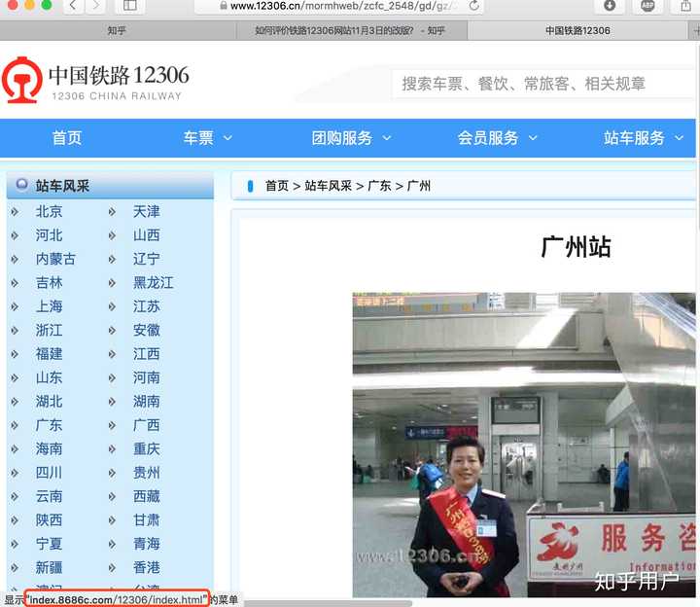Click the Safari forward navigation arrow
The width and height of the screenshot is (700, 607).
95,6
